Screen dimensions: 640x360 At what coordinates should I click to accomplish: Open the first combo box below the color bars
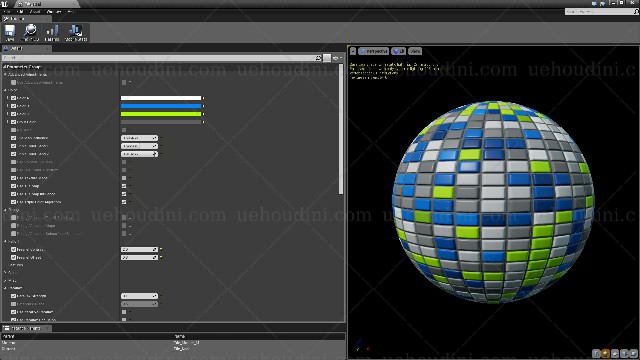(x=139, y=138)
